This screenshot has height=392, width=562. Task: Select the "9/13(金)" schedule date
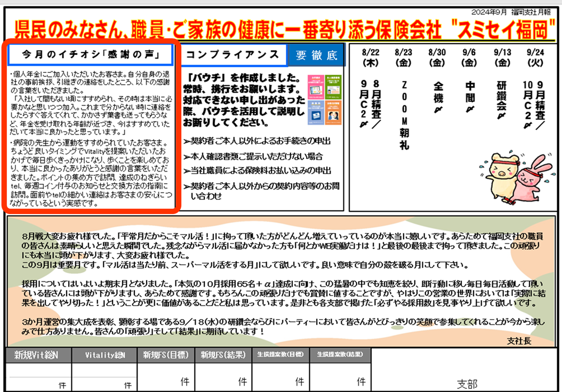[502, 58]
